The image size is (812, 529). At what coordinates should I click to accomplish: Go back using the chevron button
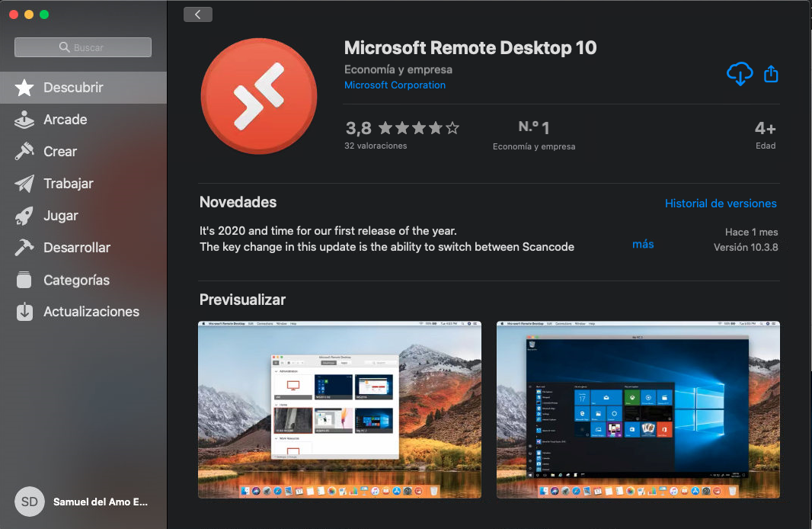point(198,14)
